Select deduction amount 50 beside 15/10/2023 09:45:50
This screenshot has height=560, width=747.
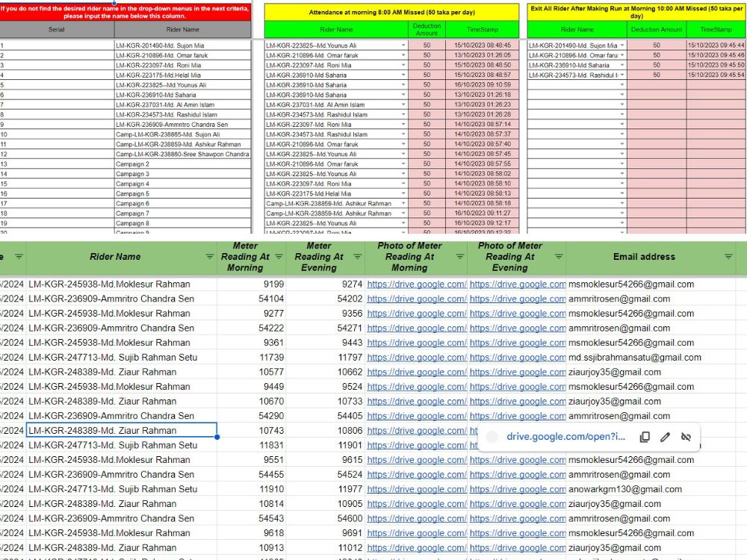click(x=657, y=65)
